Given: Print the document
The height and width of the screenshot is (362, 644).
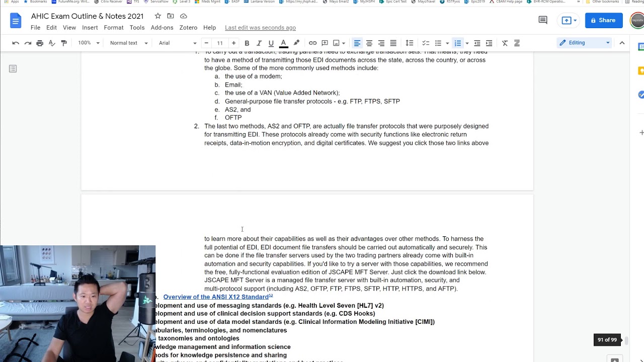Looking at the screenshot, I should 40,43.
